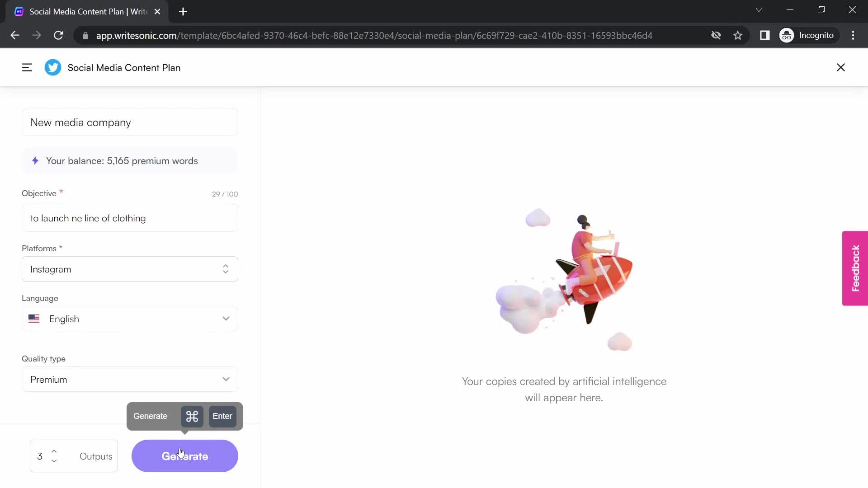Click the browser extensions puzzle icon
Screen dimensions: 868x488
click(765, 35)
